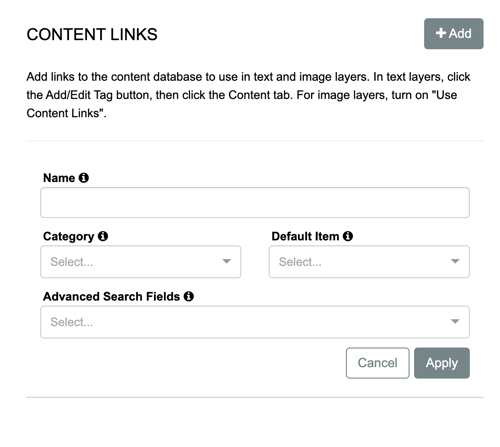500x447 pixels.
Task: Cancel the new content link
Action: click(378, 363)
